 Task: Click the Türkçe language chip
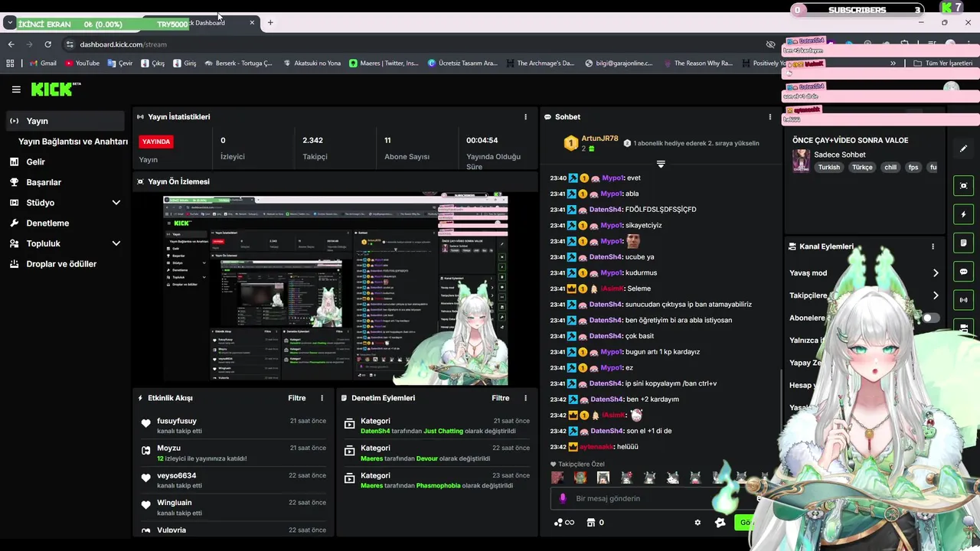(862, 167)
